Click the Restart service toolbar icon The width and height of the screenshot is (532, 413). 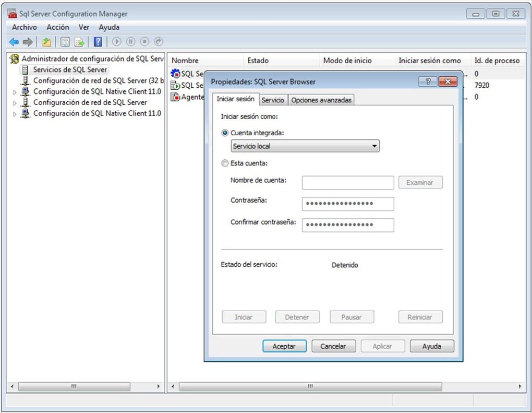click(159, 41)
